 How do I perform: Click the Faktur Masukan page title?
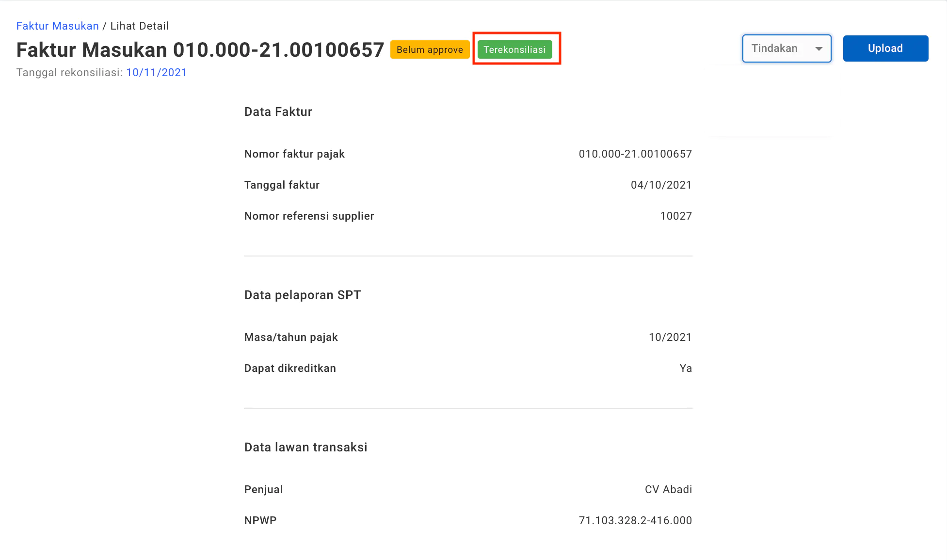[x=200, y=49]
